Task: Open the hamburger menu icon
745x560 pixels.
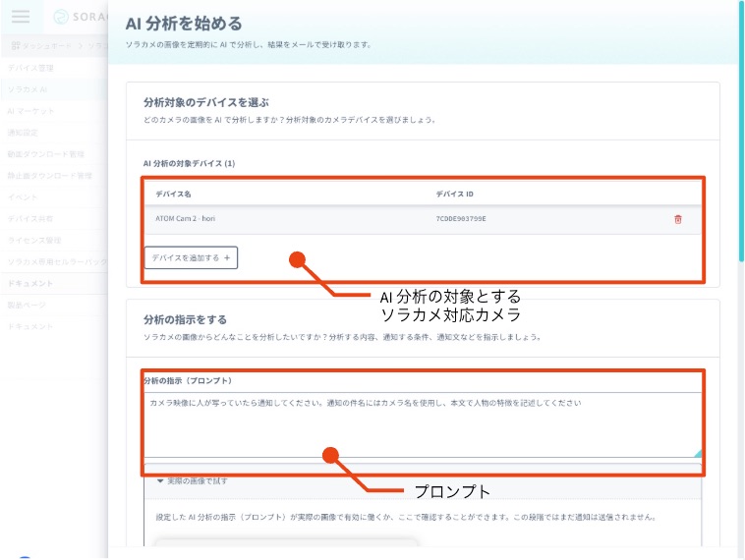Action: (x=21, y=17)
